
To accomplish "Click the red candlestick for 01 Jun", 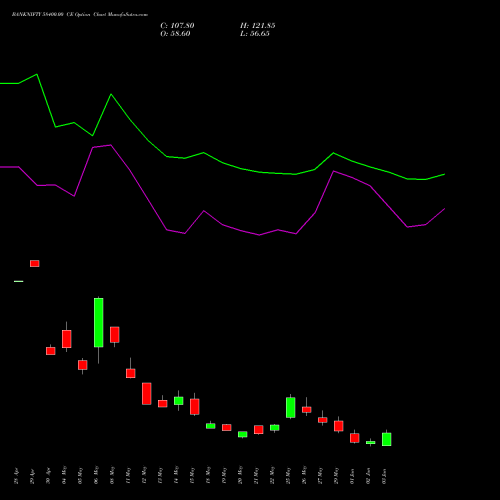I will (355, 438).
